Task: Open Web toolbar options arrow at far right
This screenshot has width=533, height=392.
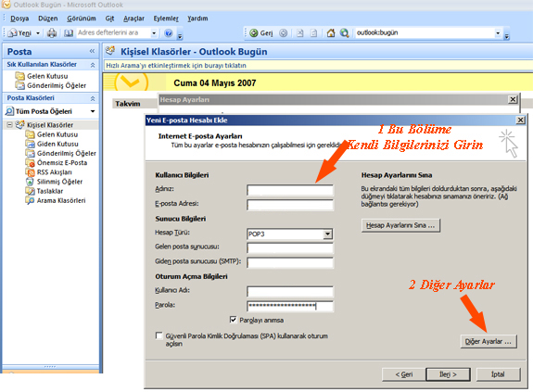Action: pyautogui.click(x=506, y=36)
